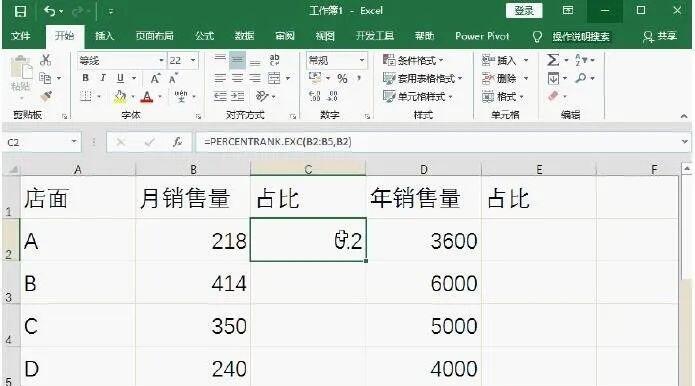Image resolution: width=695 pixels, height=386 pixels.
Task: Click the Increase Decimal icon
Action: point(315,96)
